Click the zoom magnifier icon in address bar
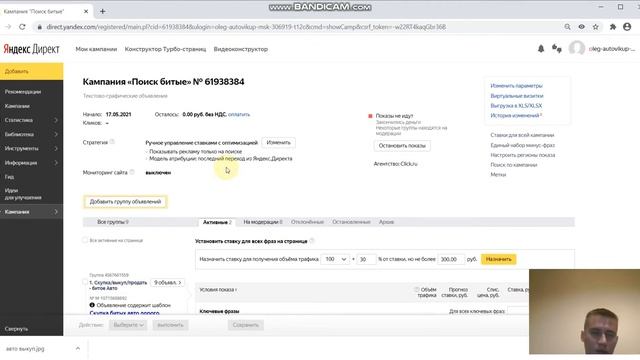The width and height of the screenshot is (640, 360). [x=567, y=27]
